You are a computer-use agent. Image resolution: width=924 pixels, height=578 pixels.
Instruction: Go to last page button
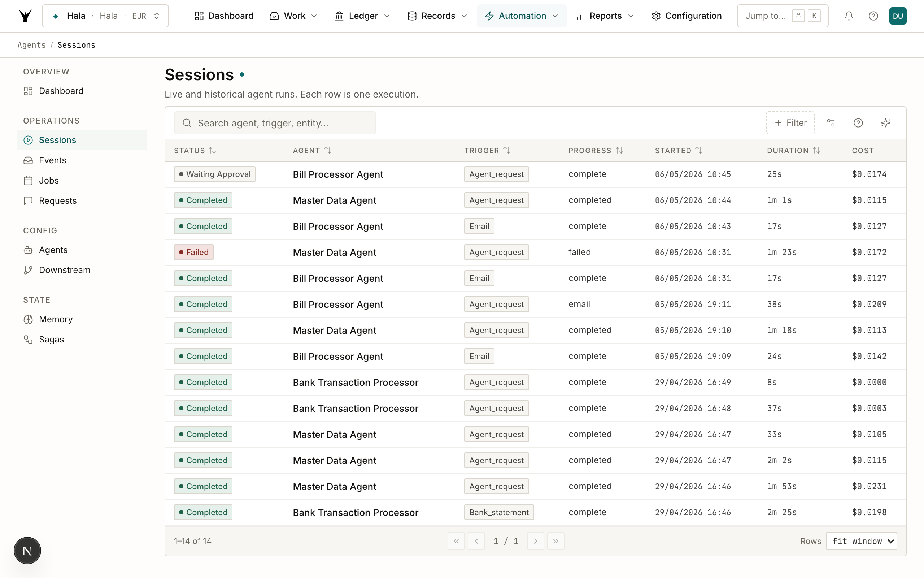[555, 541]
